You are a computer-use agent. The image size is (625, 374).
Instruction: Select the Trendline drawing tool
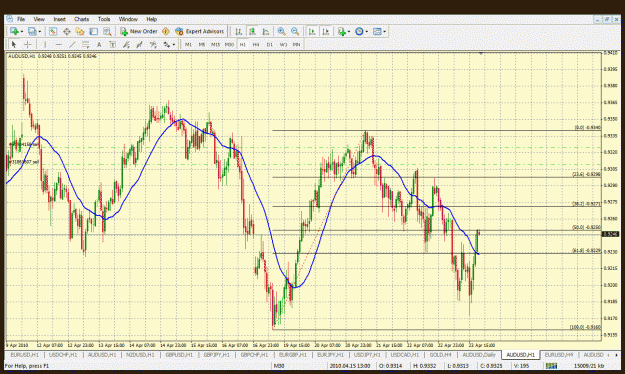click(x=72, y=44)
